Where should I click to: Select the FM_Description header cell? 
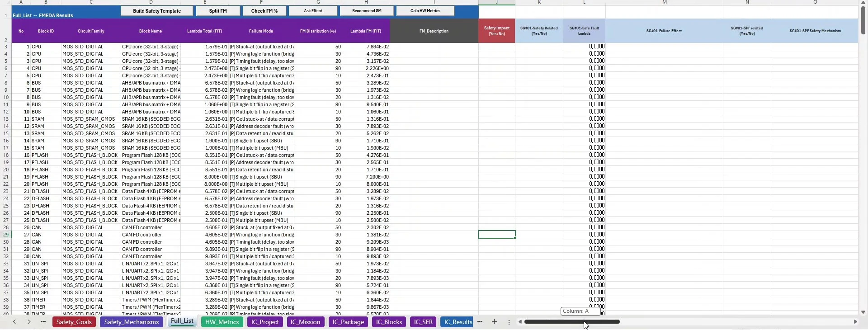434,31
